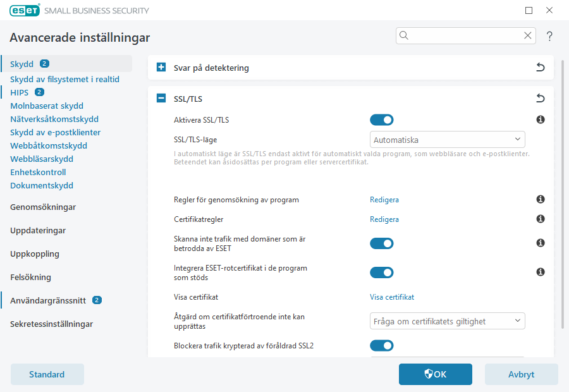Open certificate trust action dropdown

(x=447, y=321)
